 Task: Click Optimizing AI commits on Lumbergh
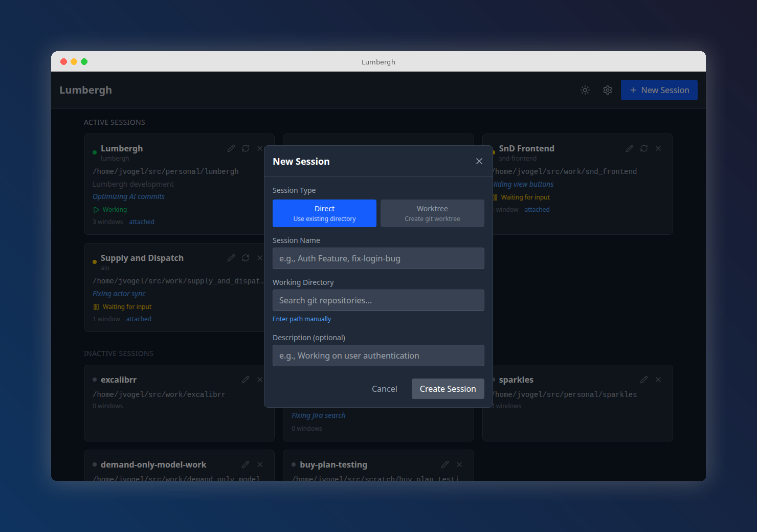128,196
